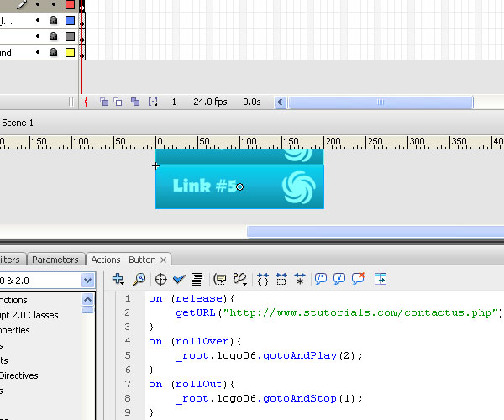Click the Collapse between braces icon
Screen dimensions: 504x420
tap(263, 279)
